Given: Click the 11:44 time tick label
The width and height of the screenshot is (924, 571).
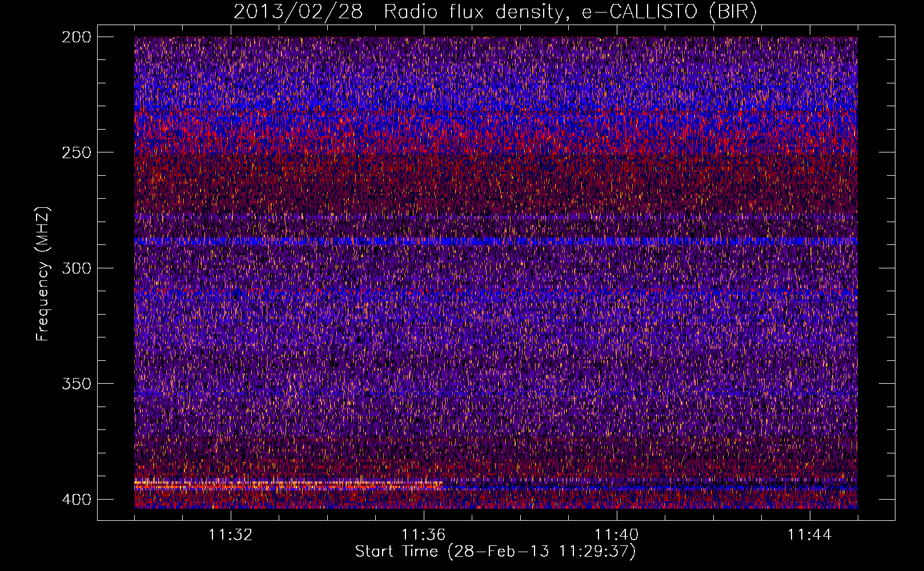Looking at the screenshot, I should [809, 535].
